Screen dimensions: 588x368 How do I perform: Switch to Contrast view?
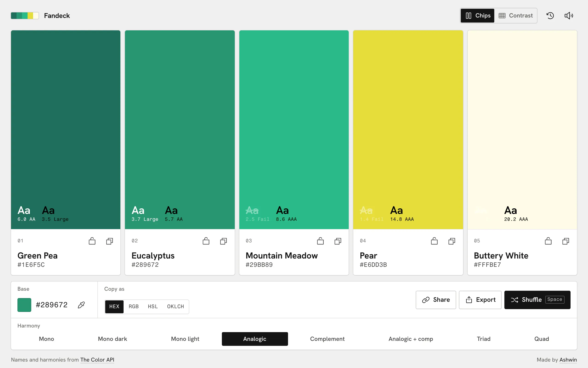point(516,16)
